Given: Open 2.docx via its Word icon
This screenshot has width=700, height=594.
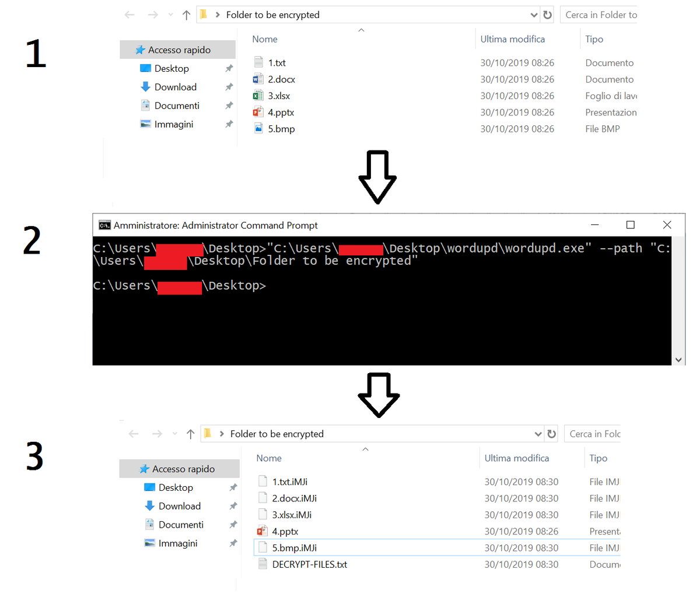Looking at the screenshot, I should pos(258,79).
